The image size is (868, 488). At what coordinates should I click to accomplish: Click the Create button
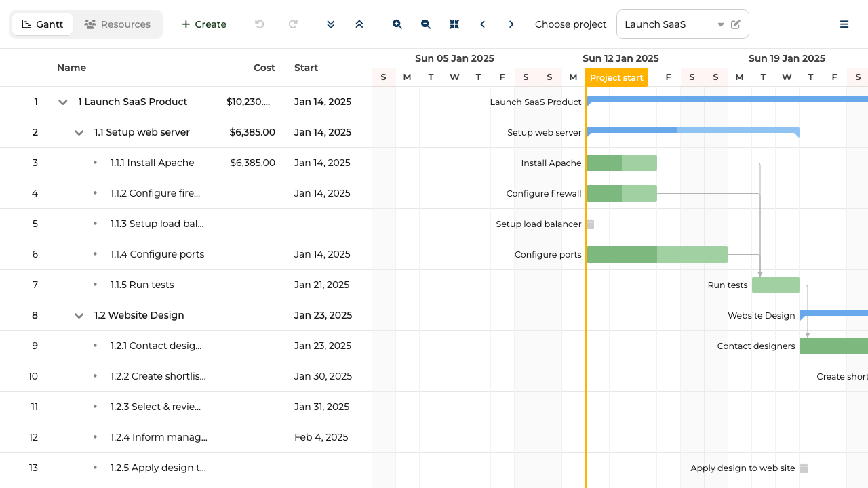[x=204, y=24]
